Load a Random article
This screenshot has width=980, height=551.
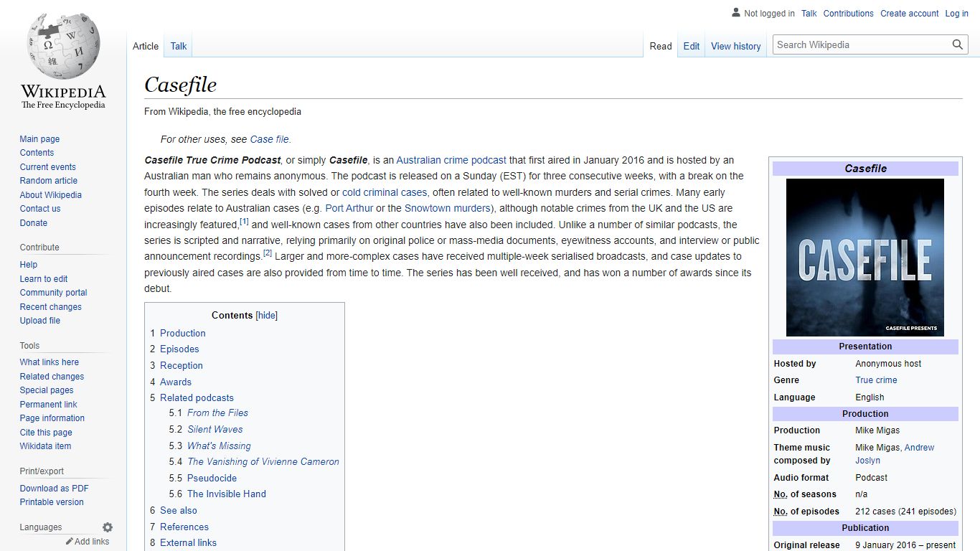coord(48,181)
